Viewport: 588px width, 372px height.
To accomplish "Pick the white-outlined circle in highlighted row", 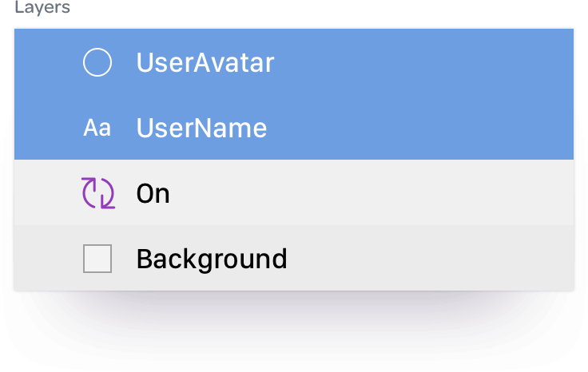I will coord(97,62).
